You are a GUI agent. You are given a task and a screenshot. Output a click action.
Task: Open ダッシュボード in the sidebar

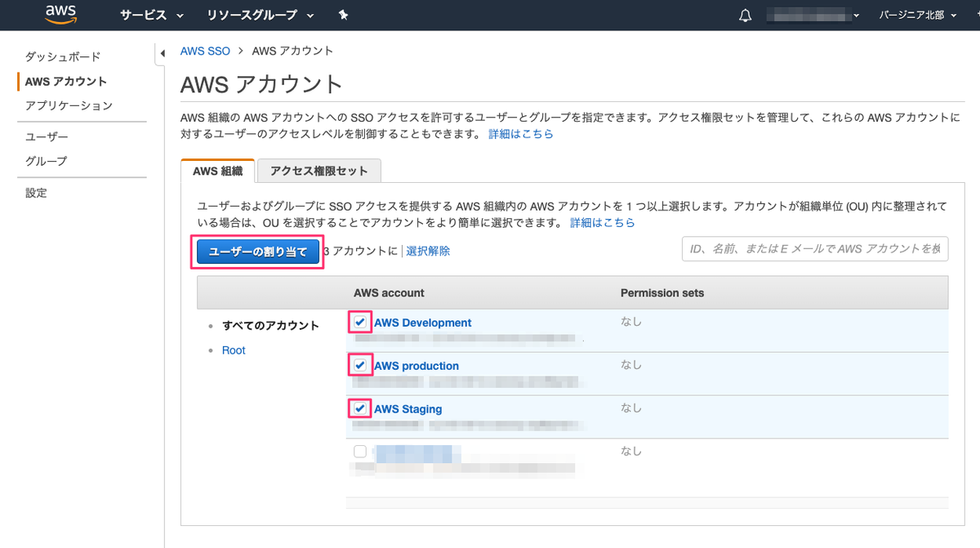point(63,57)
